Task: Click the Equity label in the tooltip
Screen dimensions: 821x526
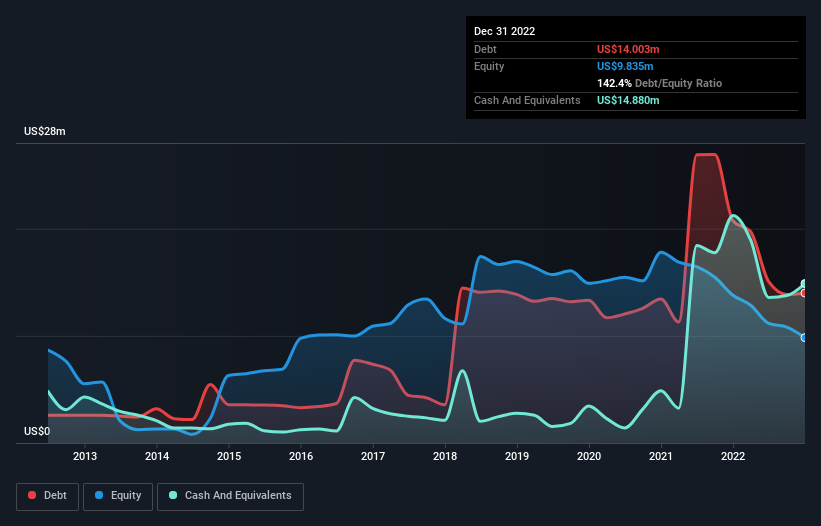Action: (x=489, y=66)
